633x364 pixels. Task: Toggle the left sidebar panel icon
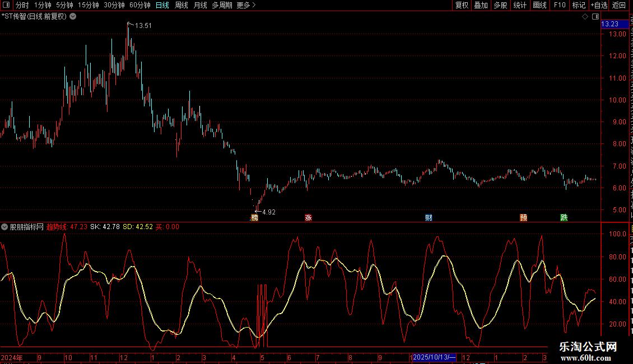6,5
